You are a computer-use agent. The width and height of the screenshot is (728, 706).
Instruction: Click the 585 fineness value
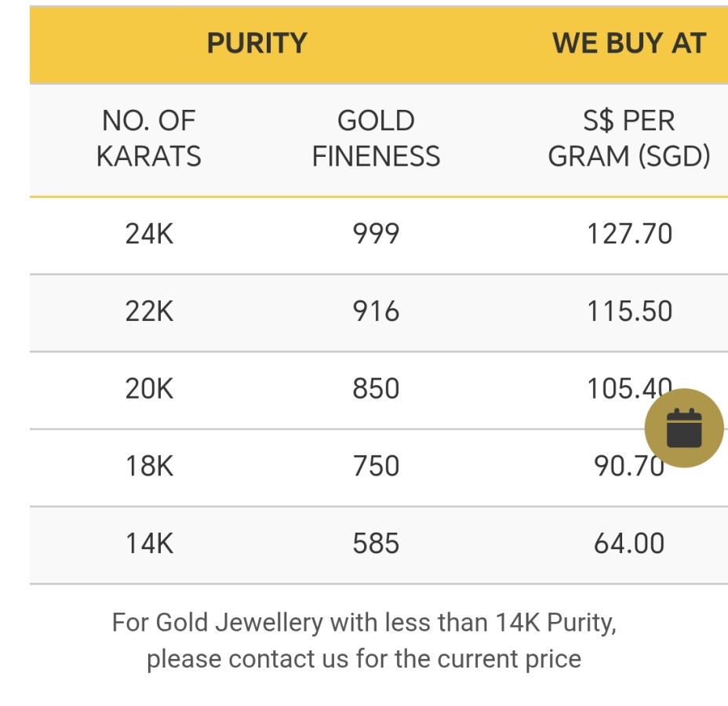pyautogui.click(x=376, y=544)
